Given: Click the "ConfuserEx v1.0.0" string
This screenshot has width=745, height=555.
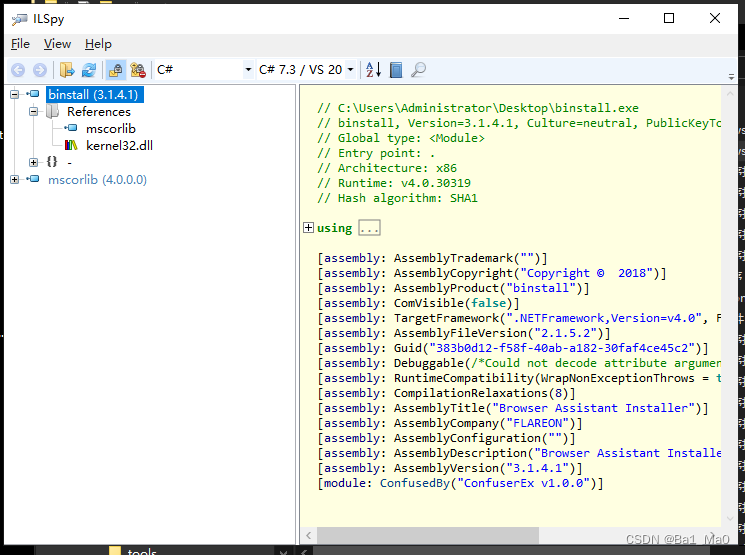Looking at the screenshot, I should [523, 483].
